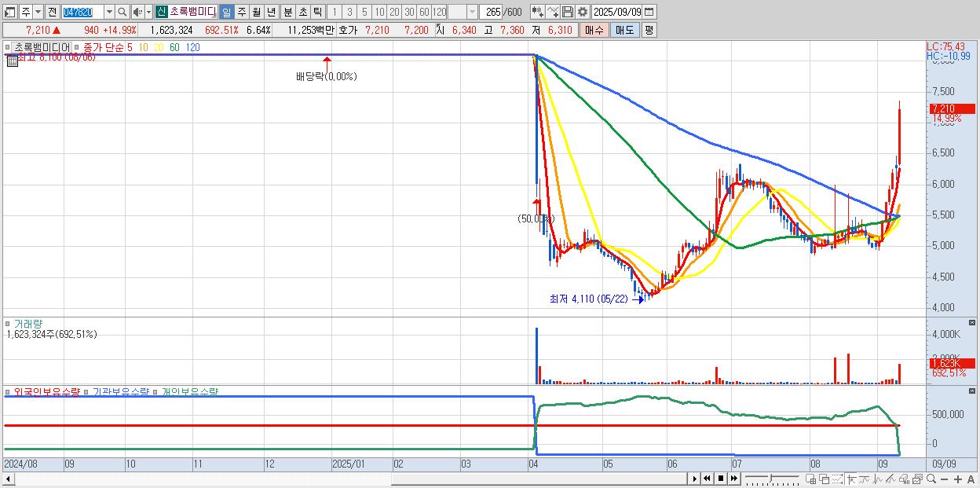Viewport: 980px width, 488px height.
Task: Click the eraser tool icon in bottom toolbar
Action: pyautogui.click(x=904, y=479)
